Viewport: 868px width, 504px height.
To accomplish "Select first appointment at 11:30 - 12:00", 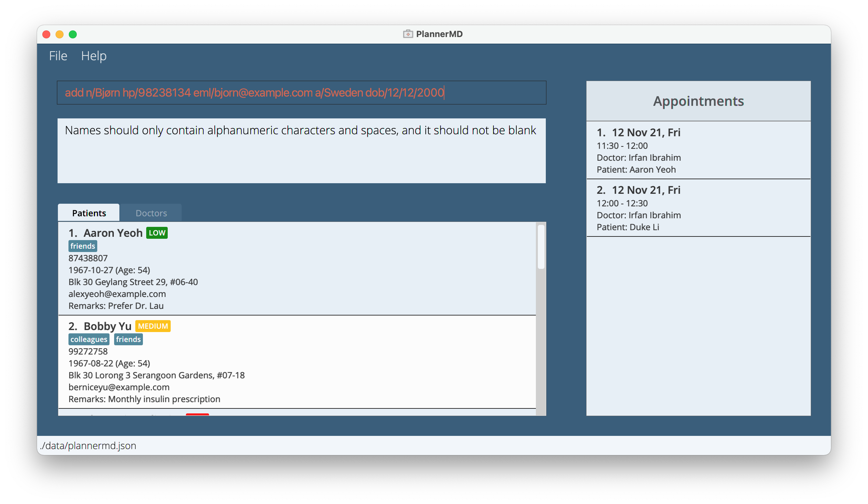I will pos(698,150).
